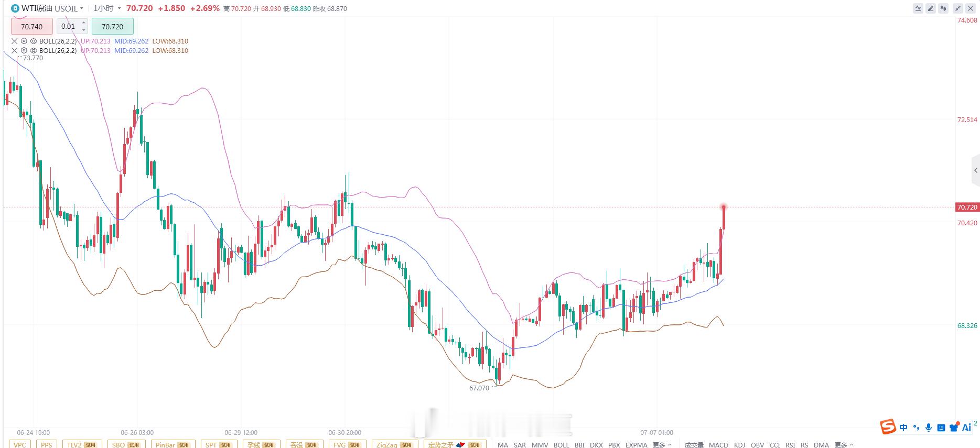This screenshot has height=448, width=980.
Task: Click the candlestick chart type icon
Action: [x=944, y=8]
